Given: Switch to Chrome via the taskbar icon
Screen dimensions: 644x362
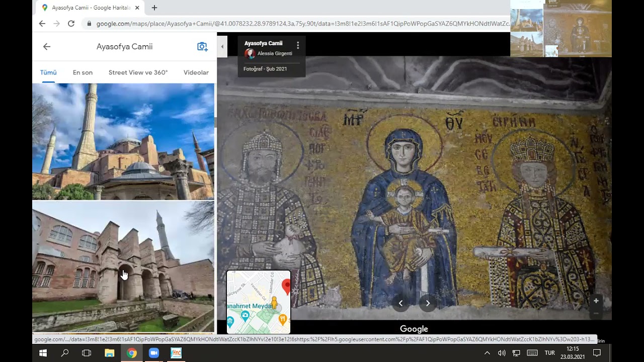Looking at the screenshot, I should 131,353.
